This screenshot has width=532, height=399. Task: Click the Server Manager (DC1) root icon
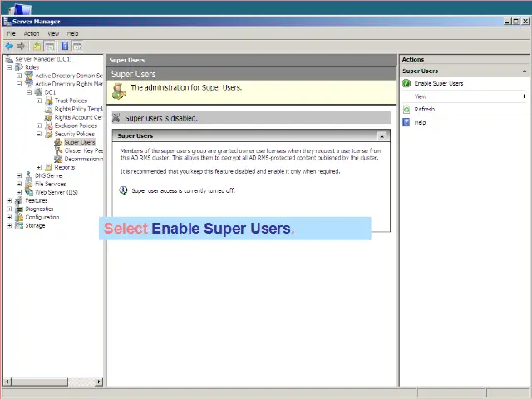coord(9,59)
